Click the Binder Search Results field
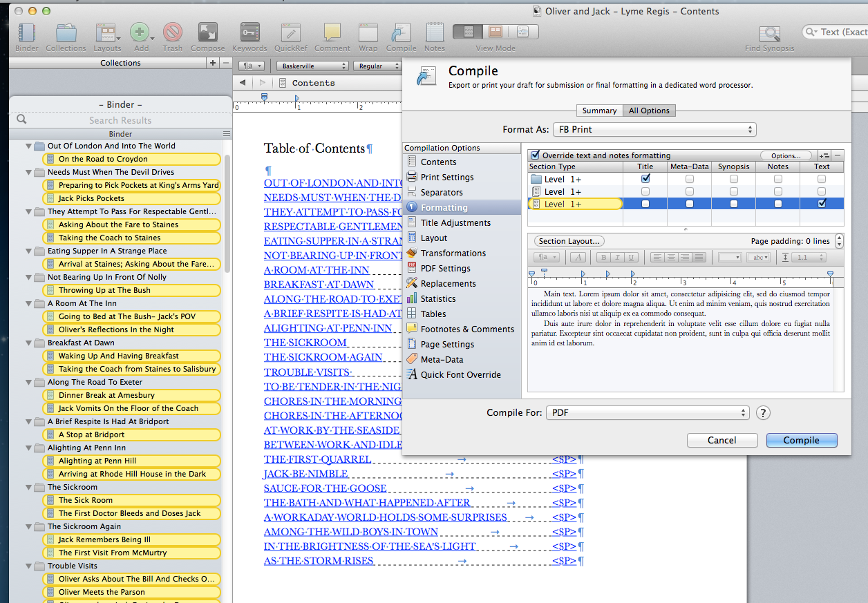The height and width of the screenshot is (603, 868). 120,120
